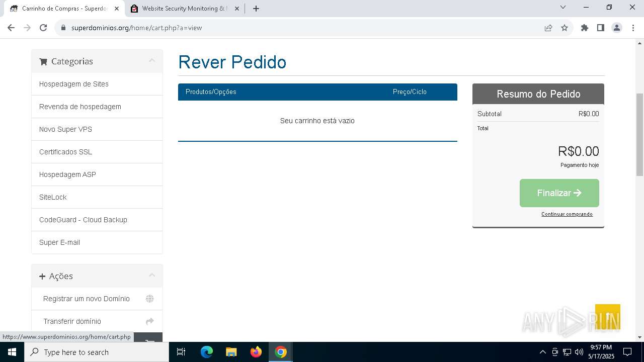
Task: Select Registrar um novo Domínio
Action: pyautogui.click(x=97, y=299)
